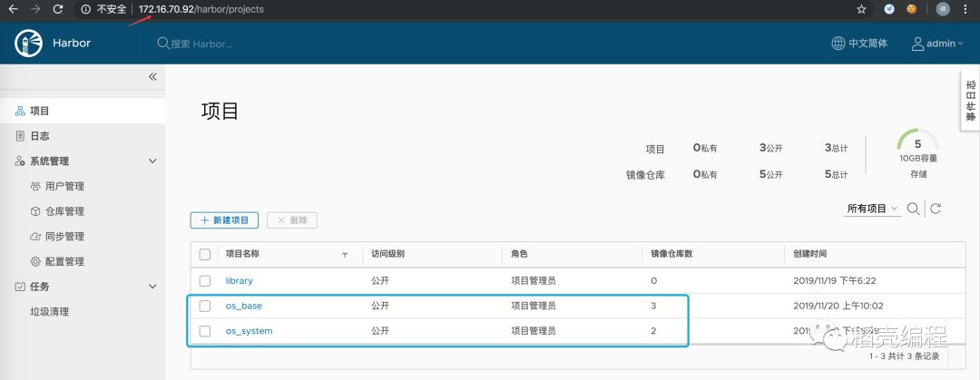Bookmark this page with the star icon
The height and width of the screenshot is (380, 980).
coord(861,9)
